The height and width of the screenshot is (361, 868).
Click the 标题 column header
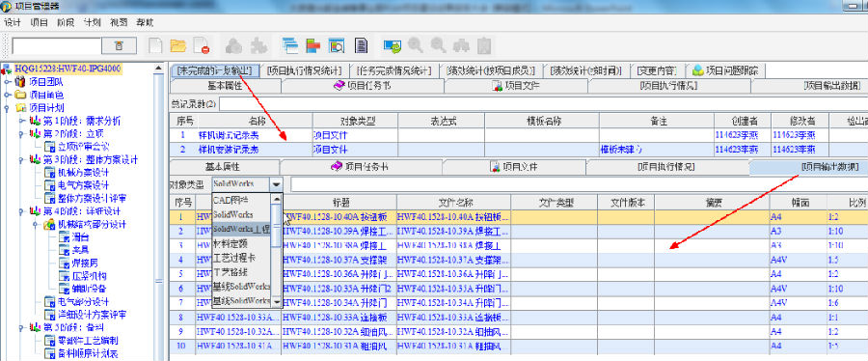tap(339, 202)
